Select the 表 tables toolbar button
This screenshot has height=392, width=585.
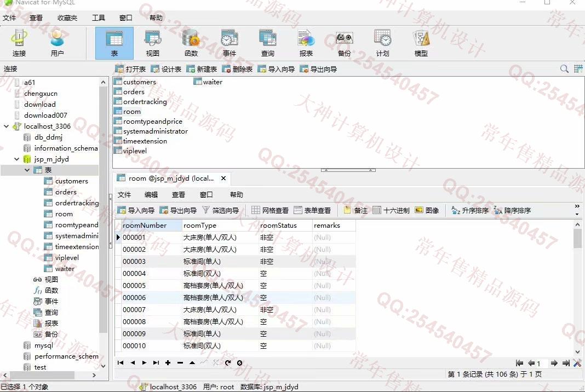[114, 43]
